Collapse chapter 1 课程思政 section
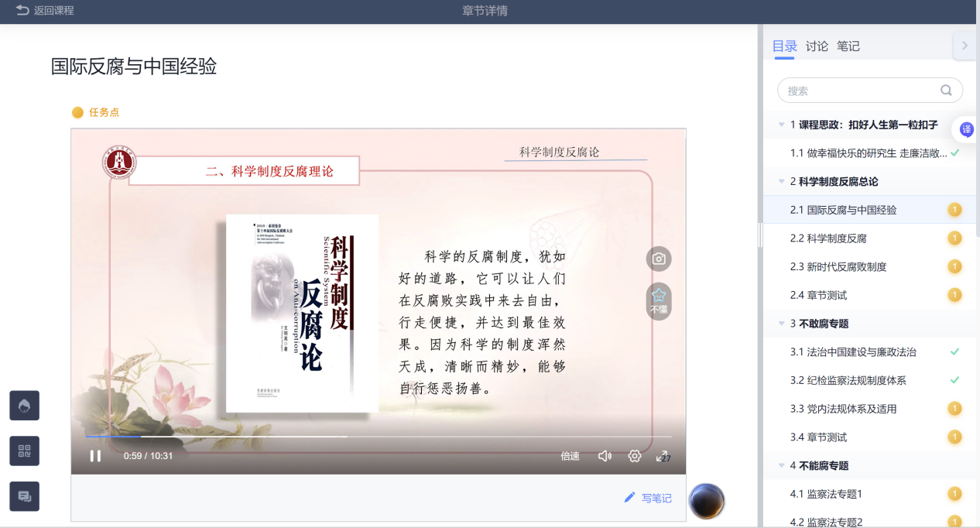The width and height of the screenshot is (980, 528). [781, 125]
